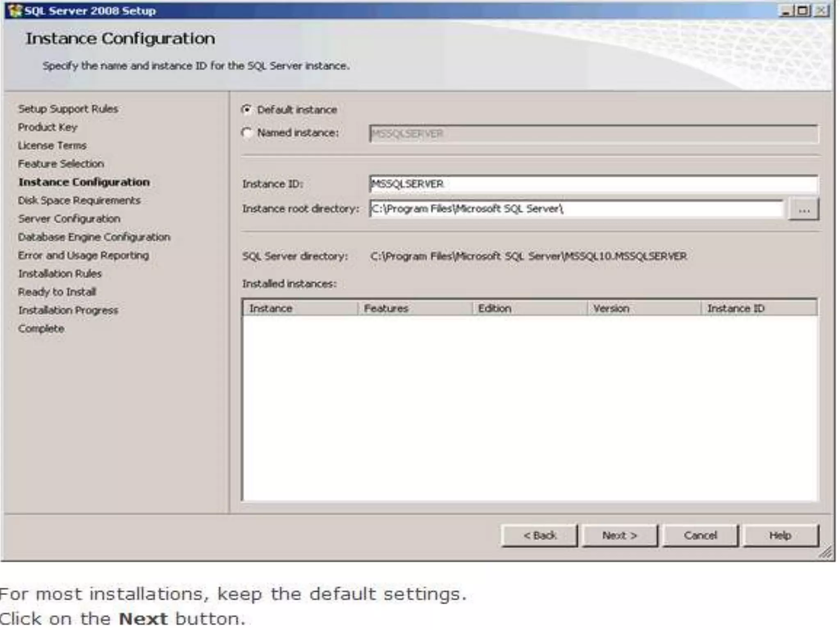Minimize the SQL Server 2008 Setup window
This screenshot has width=840, height=630.
tap(785, 10)
